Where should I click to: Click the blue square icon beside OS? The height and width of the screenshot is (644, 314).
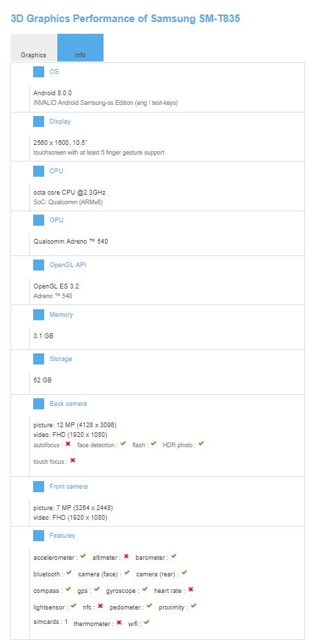point(39,72)
